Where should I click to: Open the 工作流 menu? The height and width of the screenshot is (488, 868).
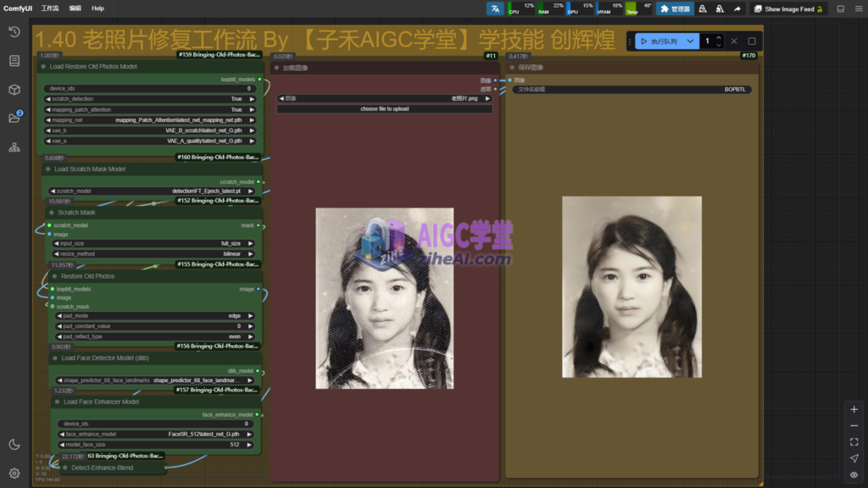[50, 8]
